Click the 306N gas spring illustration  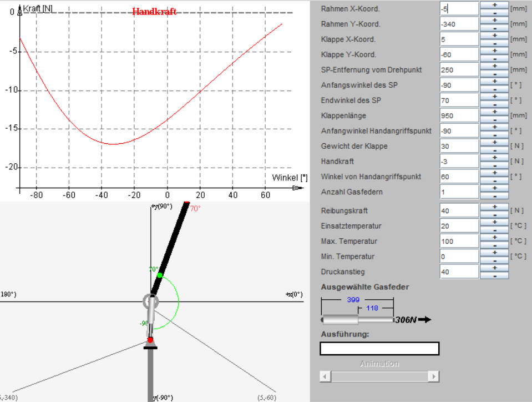click(x=358, y=320)
